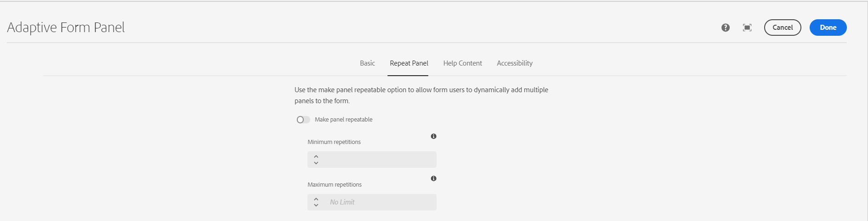Click the 'Make panel repeatable' label text
This screenshot has width=868, height=221.
344,120
